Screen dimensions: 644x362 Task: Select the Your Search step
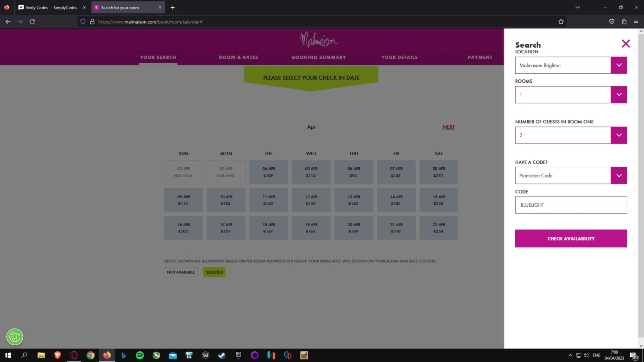pyautogui.click(x=158, y=57)
